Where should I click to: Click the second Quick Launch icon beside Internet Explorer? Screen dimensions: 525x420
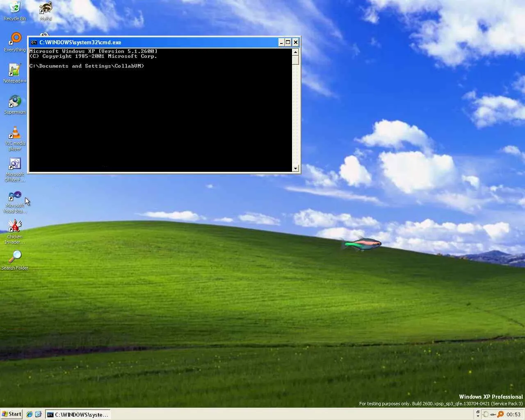(x=38, y=414)
